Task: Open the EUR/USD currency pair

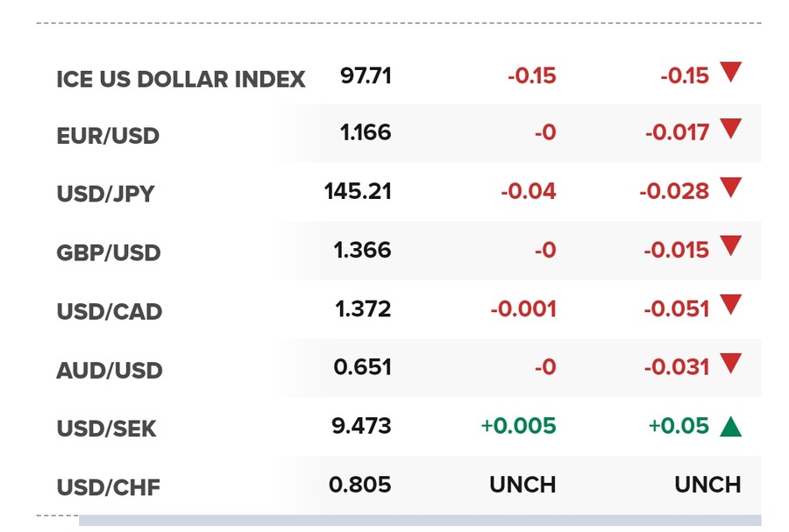Action: click(108, 136)
